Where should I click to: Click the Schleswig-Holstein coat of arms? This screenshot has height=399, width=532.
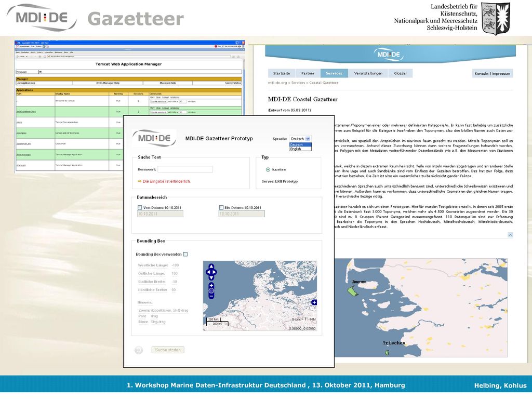tap(496, 18)
